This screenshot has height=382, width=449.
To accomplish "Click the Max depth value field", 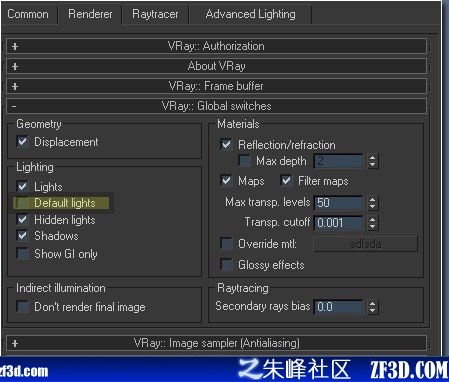I will click(x=338, y=161).
